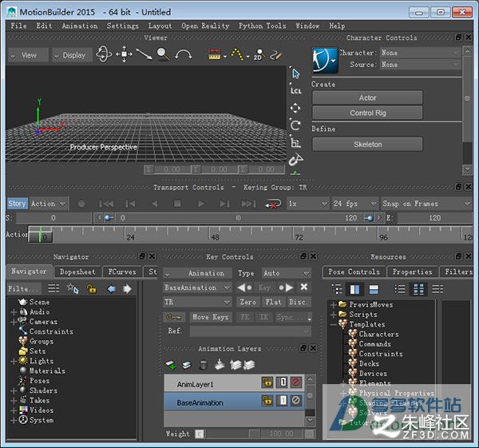Toggle lock on BaseAnimation layer

point(267,400)
